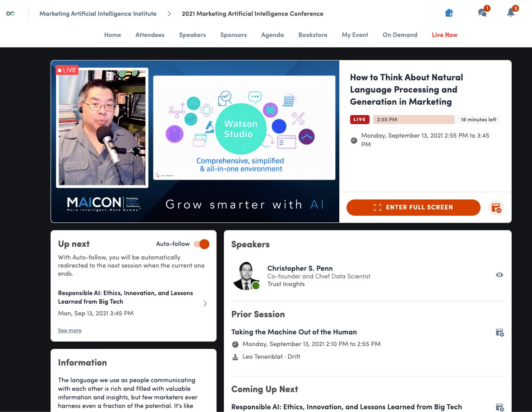Visit the Bookstore tab
The height and width of the screenshot is (412, 532).
tap(313, 35)
